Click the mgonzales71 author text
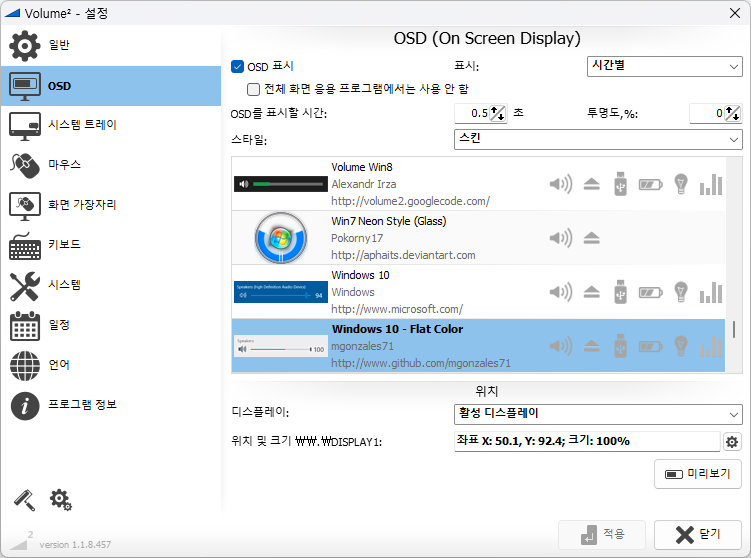Screen dimensions: 751x558 (x=363, y=346)
